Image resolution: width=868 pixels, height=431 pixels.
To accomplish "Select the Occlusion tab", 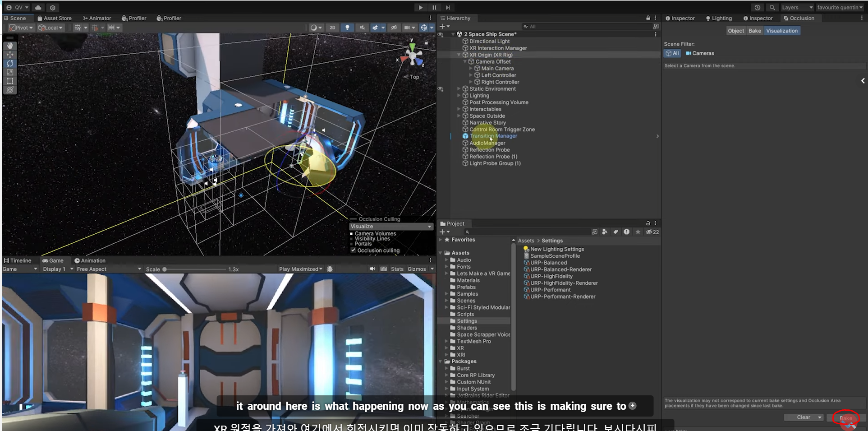I will coord(799,18).
